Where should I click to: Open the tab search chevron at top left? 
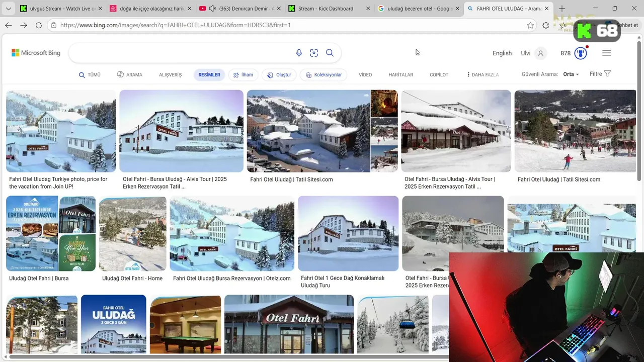[x=8, y=9]
